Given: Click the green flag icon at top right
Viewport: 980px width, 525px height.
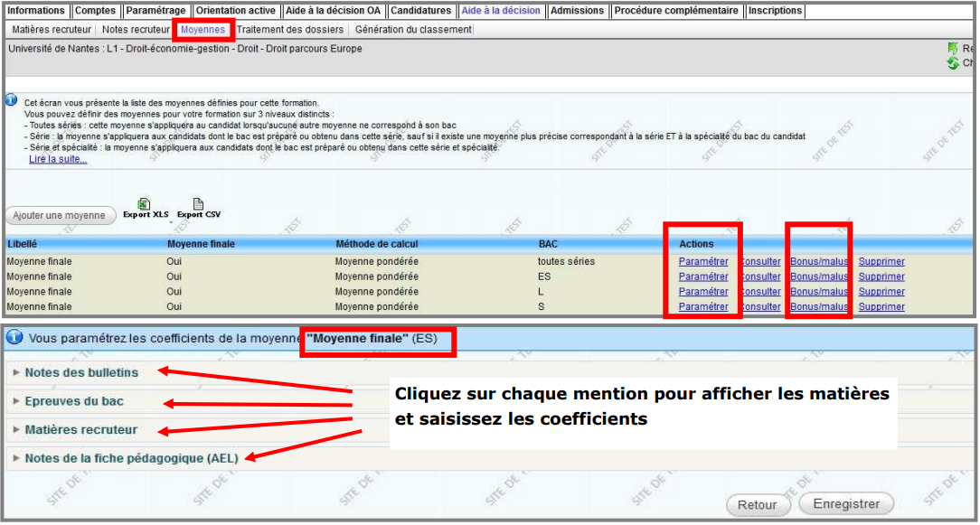Looking at the screenshot, I should click(953, 48).
